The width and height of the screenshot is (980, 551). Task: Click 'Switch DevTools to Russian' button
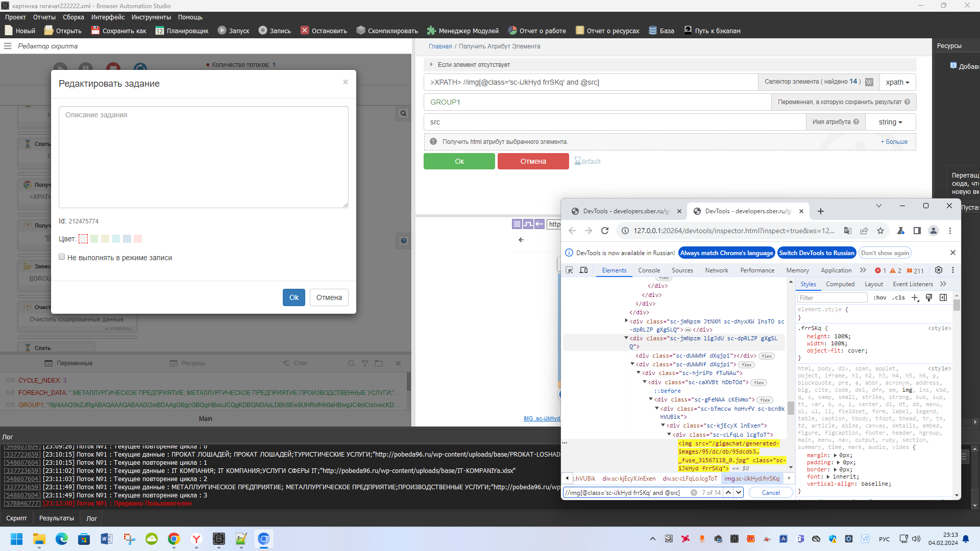(816, 253)
